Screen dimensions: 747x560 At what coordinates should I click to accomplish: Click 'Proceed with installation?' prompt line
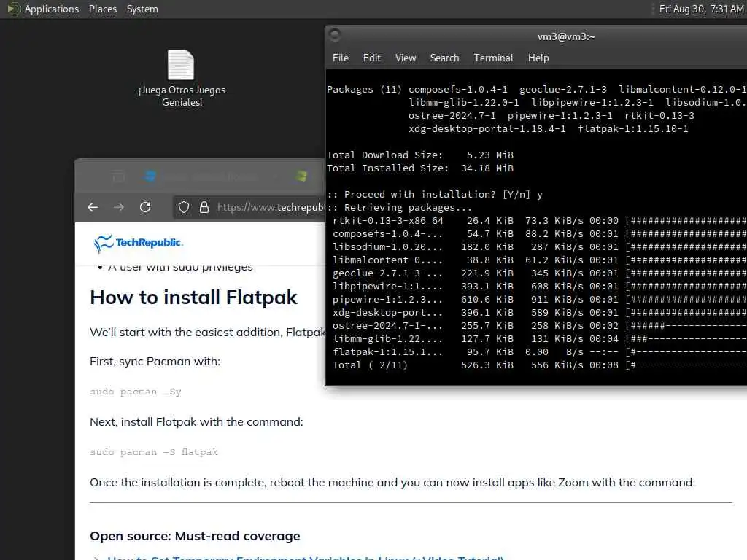point(435,194)
